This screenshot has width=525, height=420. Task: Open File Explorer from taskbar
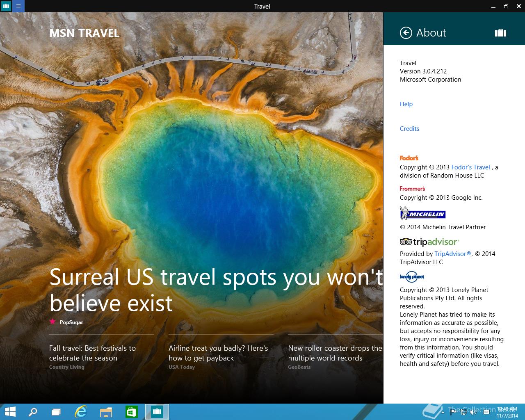(106, 412)
